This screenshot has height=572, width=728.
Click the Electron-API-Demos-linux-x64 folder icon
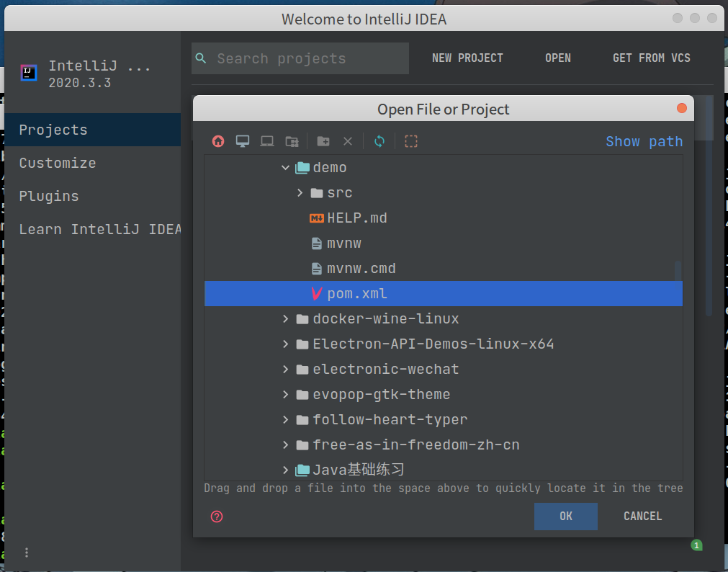pyautogui.click(x=302, y=344)
